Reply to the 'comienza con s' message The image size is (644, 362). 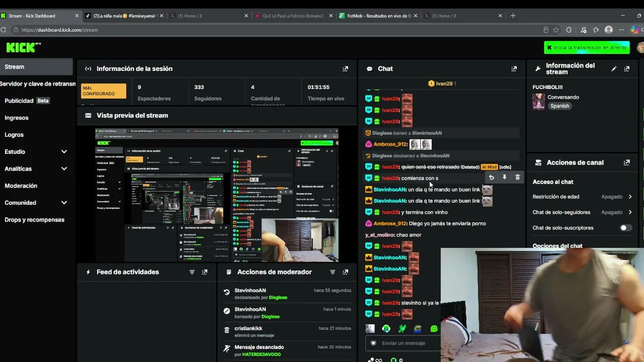point(492,177)
